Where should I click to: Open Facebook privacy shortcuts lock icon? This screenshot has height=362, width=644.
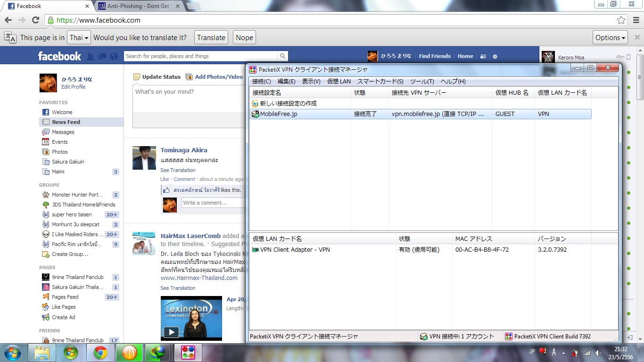(x=483, y=56)
